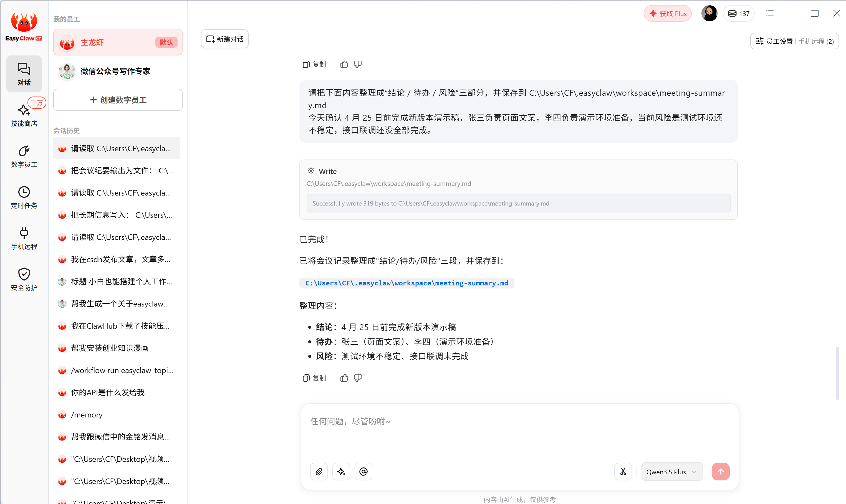Select the 主龙虾 default employee

[118, 42]
